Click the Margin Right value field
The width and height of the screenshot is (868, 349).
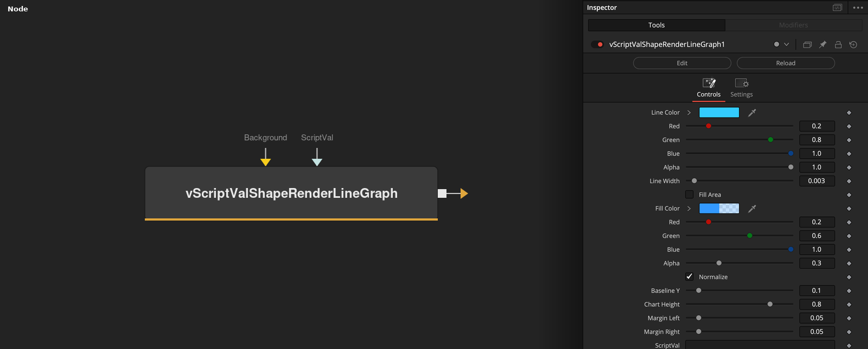coord(817,332)
